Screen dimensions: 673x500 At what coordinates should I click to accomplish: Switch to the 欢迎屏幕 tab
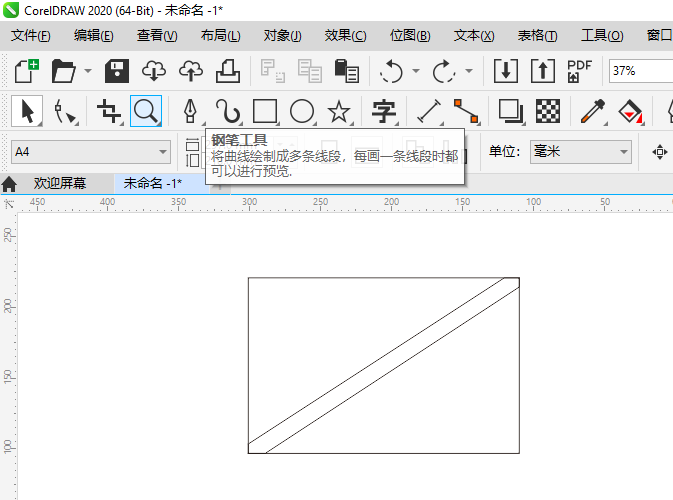60,184
